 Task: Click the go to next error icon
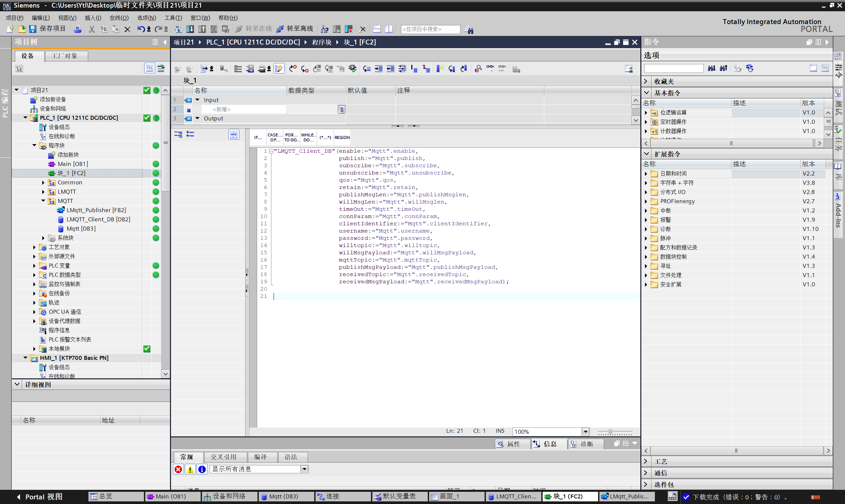304,69
